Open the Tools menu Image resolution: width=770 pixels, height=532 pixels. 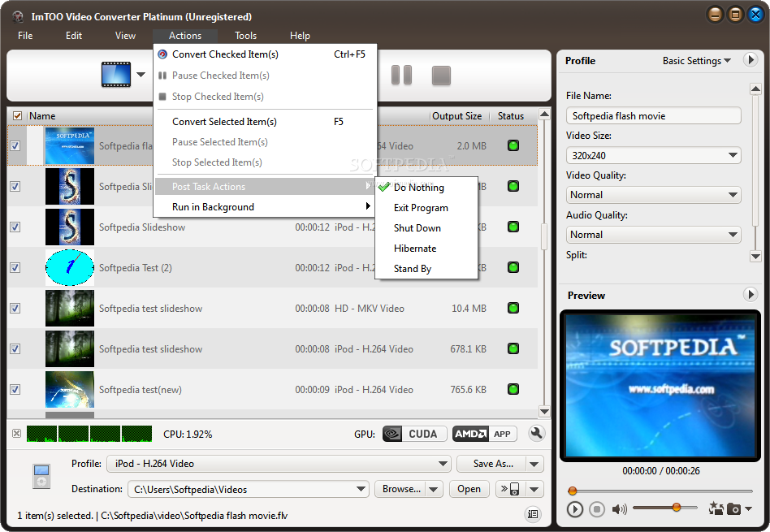tap(245, 36)
